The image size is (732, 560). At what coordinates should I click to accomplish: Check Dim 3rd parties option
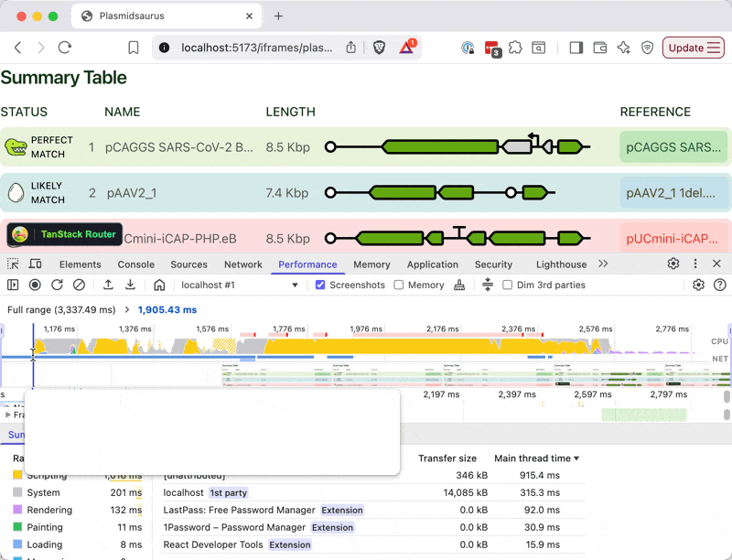pyautogui.click(x=508, y=285)
